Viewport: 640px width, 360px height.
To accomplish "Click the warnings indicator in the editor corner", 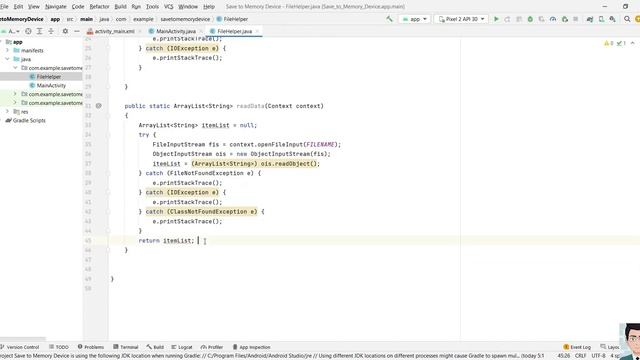I will (x=609, y=43).
